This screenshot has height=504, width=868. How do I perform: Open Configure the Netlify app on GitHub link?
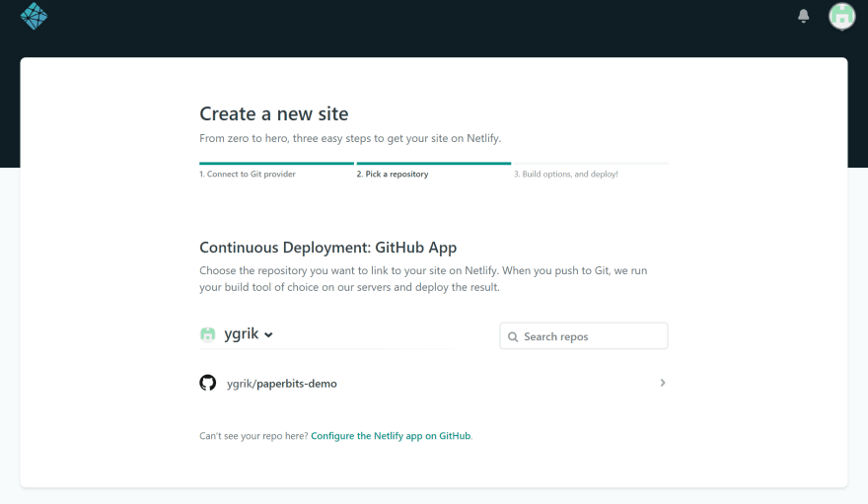click(391, 436)
